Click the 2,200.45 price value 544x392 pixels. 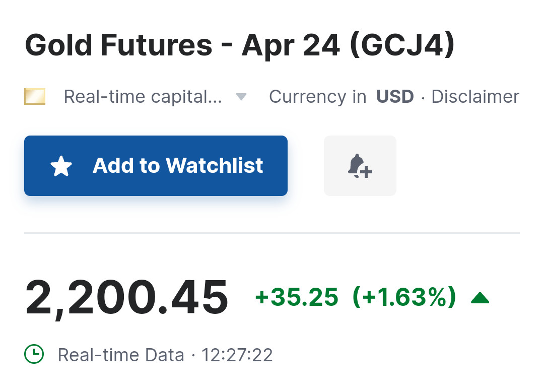coord(127,298)
